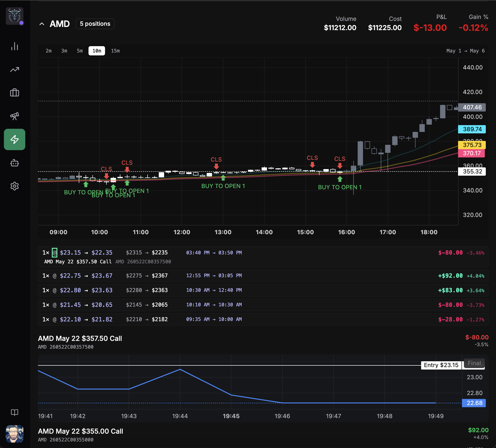The image size is (496, 448).
Task: Open the robot bot sidebar icon
Action: pyautogui.click(x=15, y=163)
